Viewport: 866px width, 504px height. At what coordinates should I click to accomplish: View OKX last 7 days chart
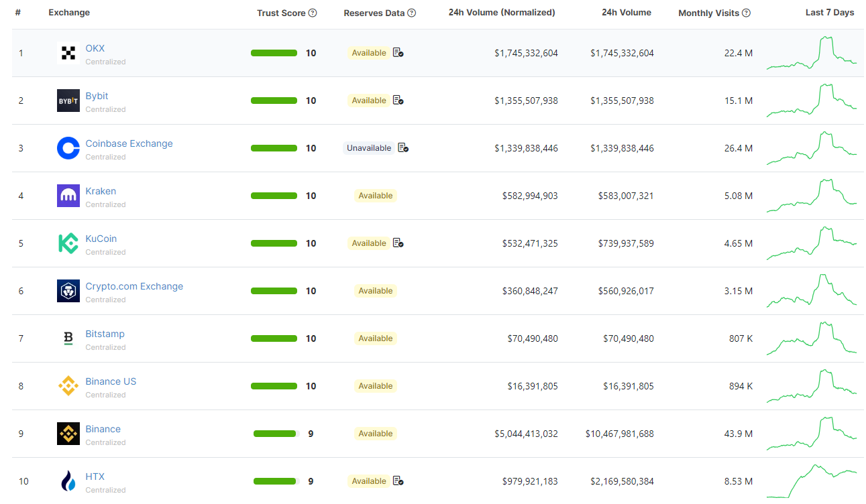coord(812,53)
